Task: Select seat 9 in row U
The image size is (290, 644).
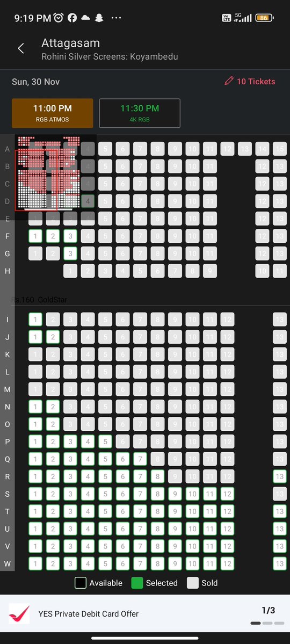Action: (175, 529)
